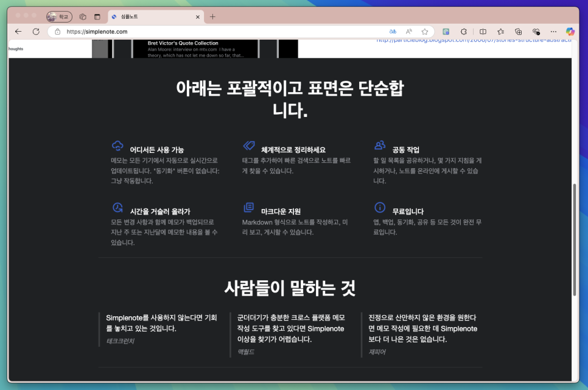Click the people icon by 공동 작업
588x390 pixels.
pyautogui.click(x=380, y=145)
